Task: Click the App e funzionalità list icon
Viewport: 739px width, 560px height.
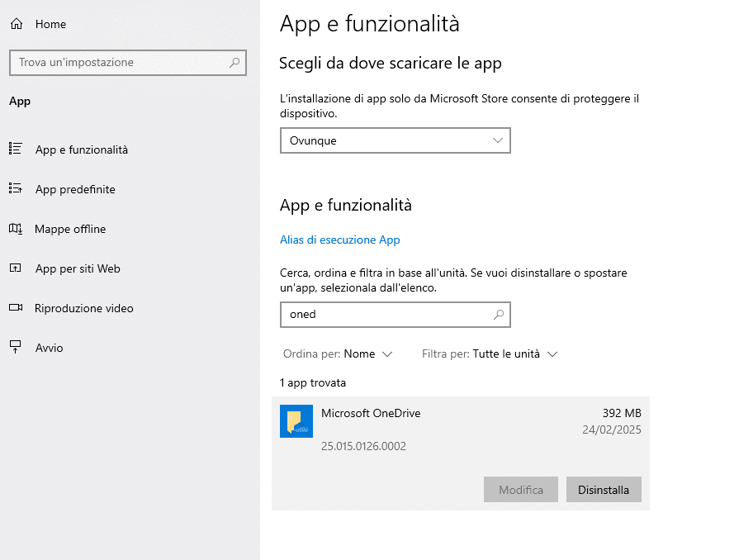Action: coord(15,149)
